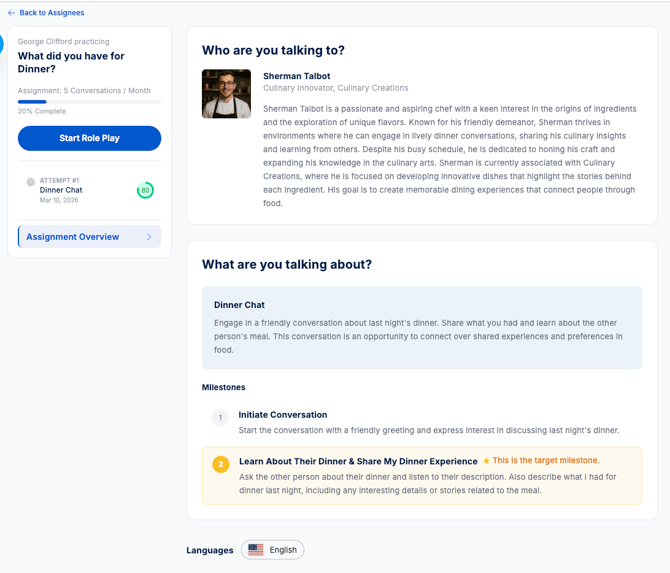Click Sherman Talbot's profile photo
Screen dimensions: 670x573
point(226,94)
